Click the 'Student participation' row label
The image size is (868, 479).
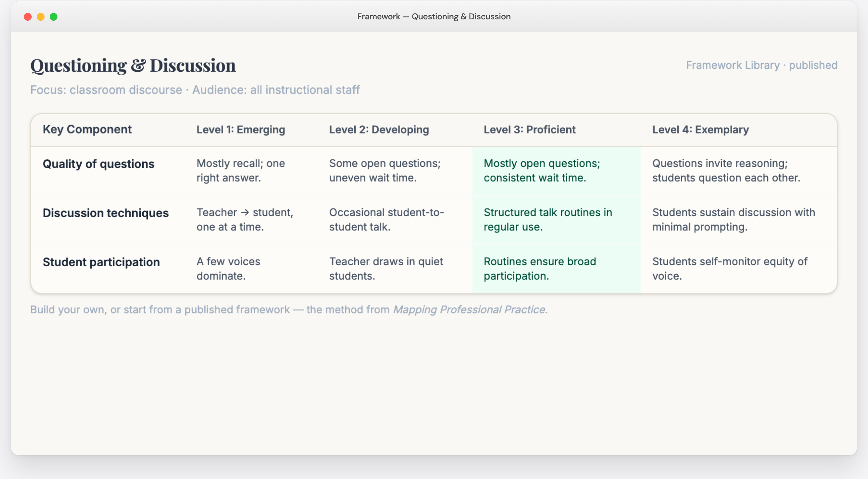point(101,262)
